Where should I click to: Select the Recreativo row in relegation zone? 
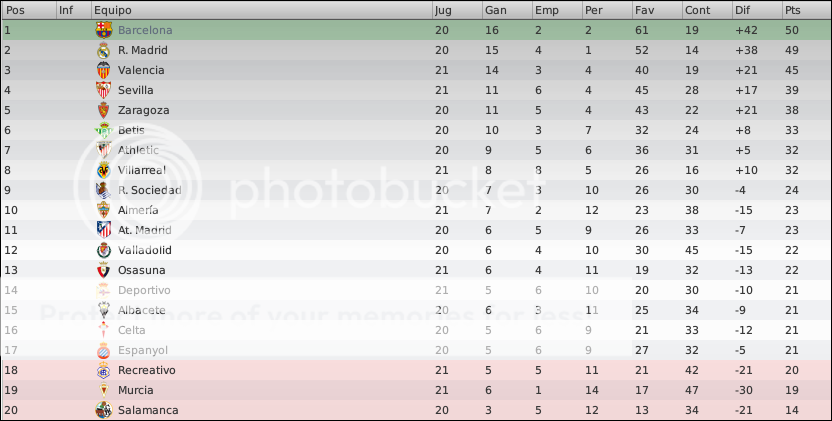click(416, 370)
